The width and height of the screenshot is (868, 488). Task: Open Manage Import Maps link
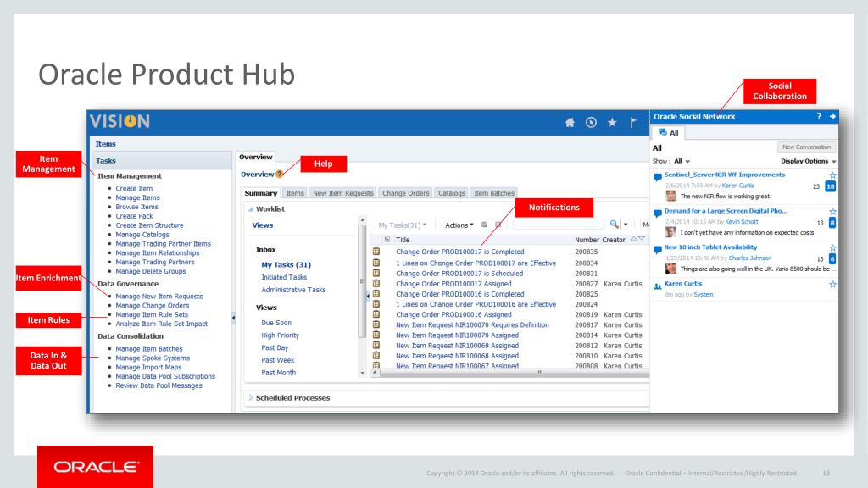click(x=148, y=367)
